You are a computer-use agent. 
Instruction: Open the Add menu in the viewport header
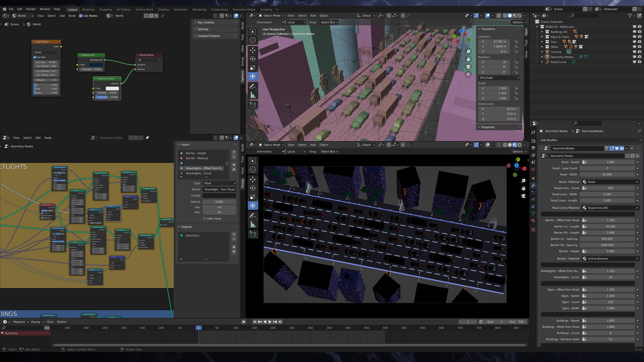pyautogui.click(x=313, y=15)
